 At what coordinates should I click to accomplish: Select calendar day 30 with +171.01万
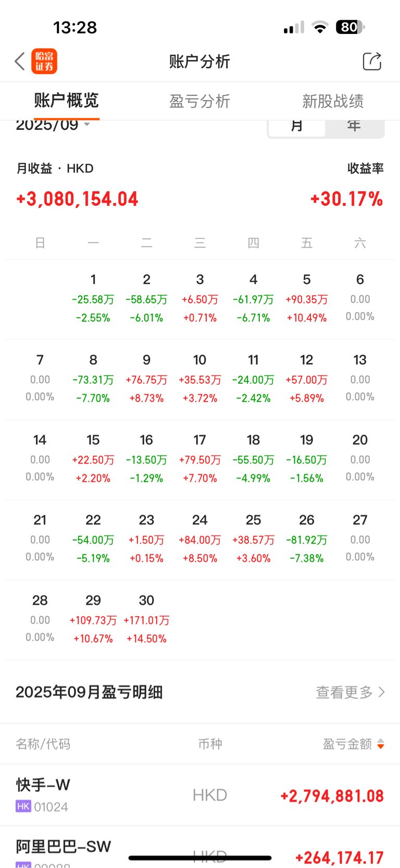point(146,619)
